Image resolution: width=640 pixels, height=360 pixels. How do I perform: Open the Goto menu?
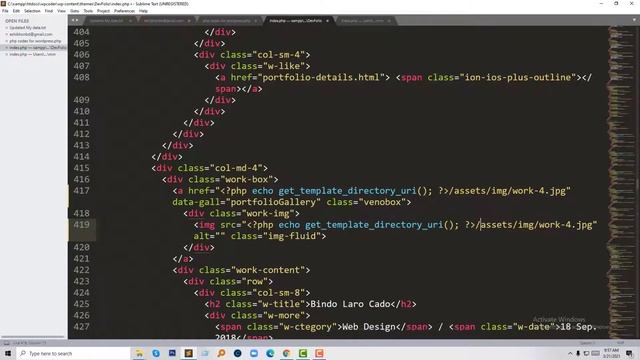point(75,11)
